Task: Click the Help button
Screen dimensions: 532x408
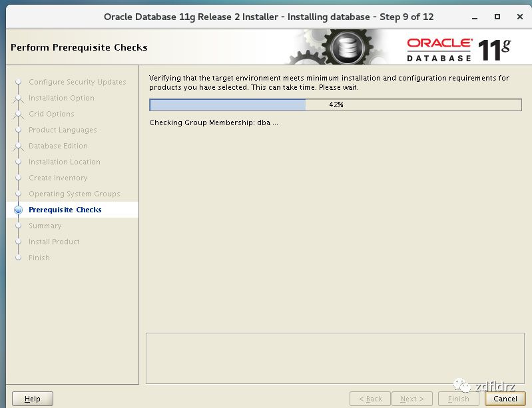Action: [x=33, y=399]
